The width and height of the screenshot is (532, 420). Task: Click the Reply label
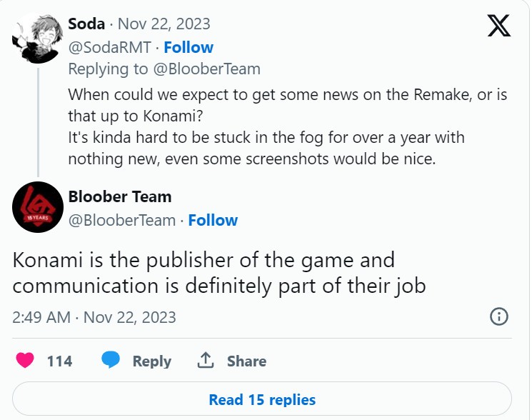[151, 361]
